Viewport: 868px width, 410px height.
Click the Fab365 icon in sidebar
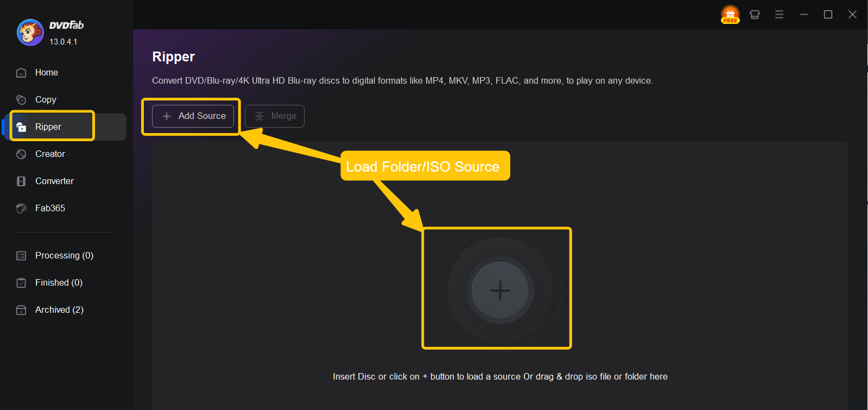point(21,209)
